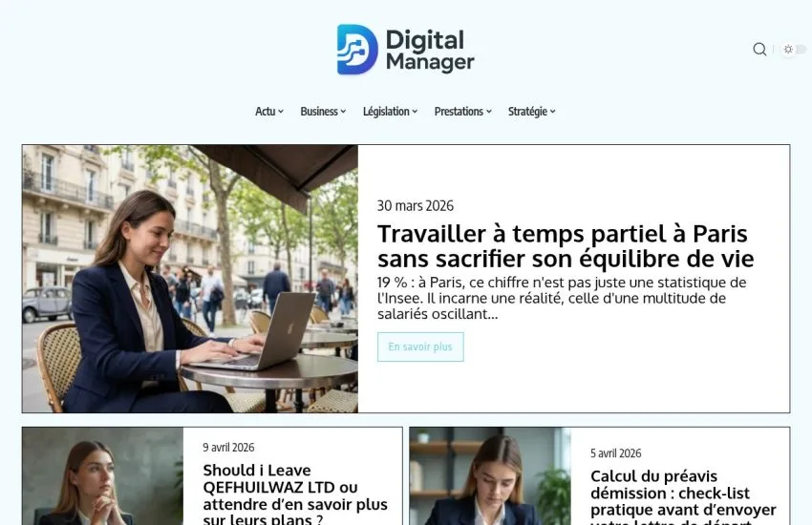Click the Digital Manager logo icon
This screenshot has width=812, height=525.
point(357,50)
